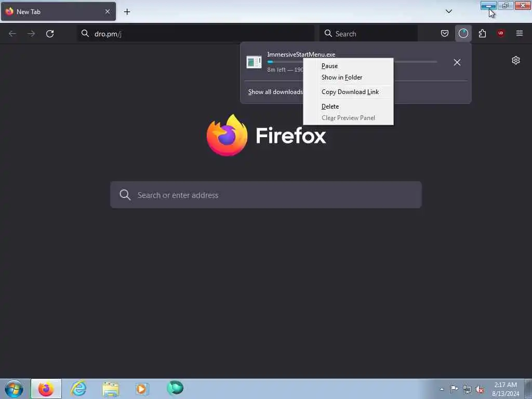Open a new tab with plus button
The image size is (532, 399).
127,12
